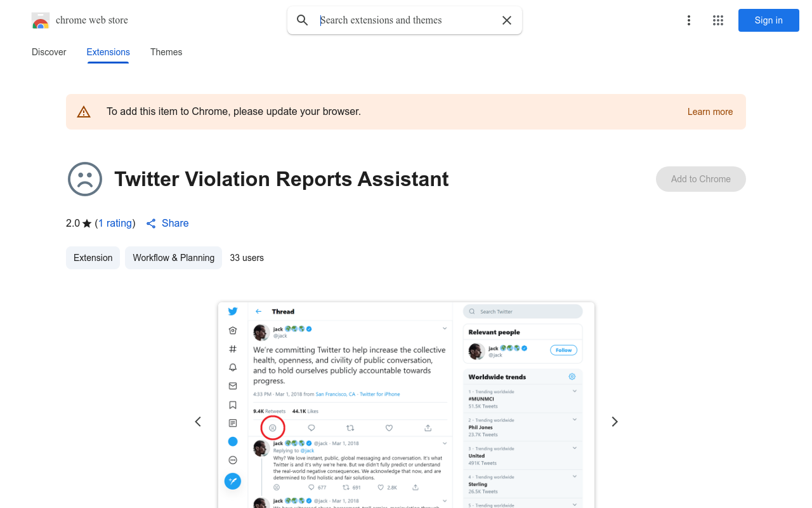812x508 pixels.
Task: Clear the search field with X
Action: click(507, 20)
